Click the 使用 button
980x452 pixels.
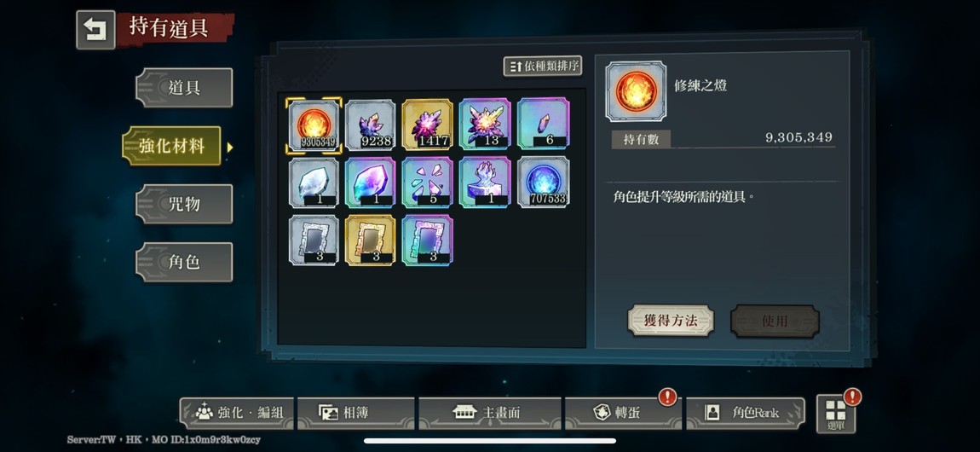coord(775,321)
